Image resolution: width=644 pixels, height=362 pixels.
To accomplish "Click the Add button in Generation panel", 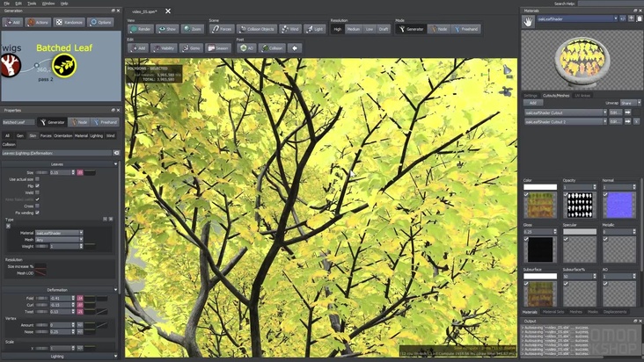I will (12, 22).
